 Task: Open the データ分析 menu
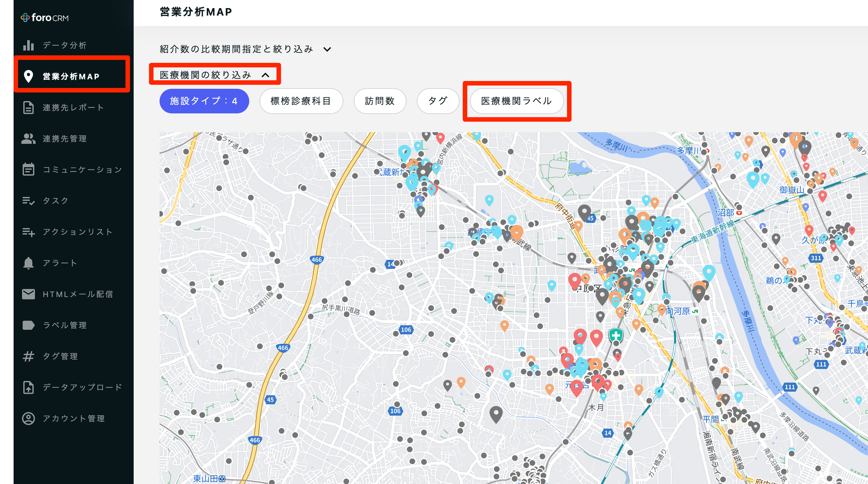tap(65, 45)
